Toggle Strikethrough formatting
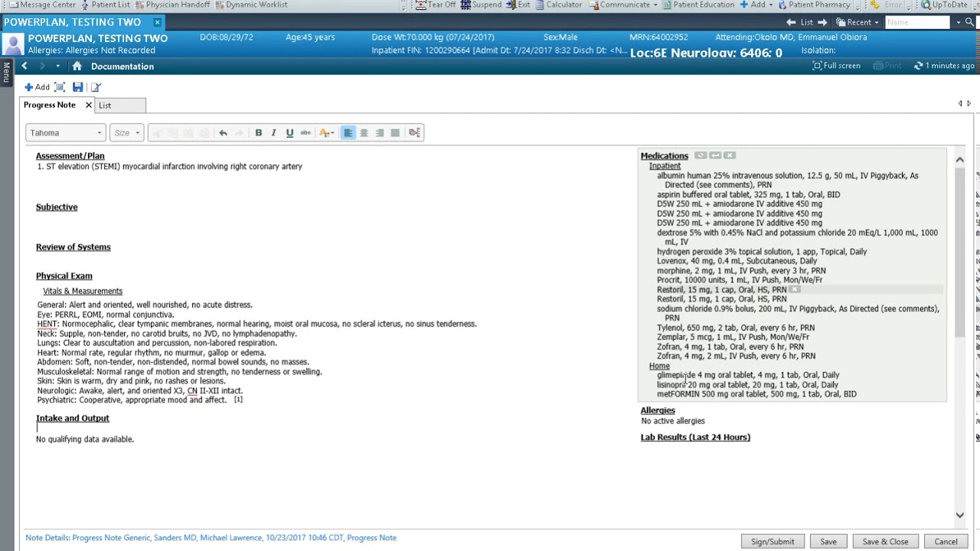The image size is (980, 551). pyautogui.click(x=305, y=133)
